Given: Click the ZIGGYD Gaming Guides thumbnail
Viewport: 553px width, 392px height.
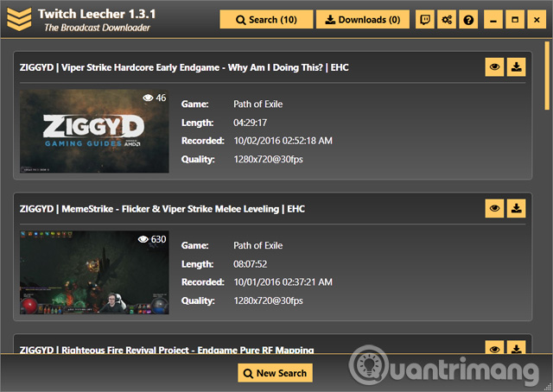Looking at the screenshot, I should pos(94,131).
